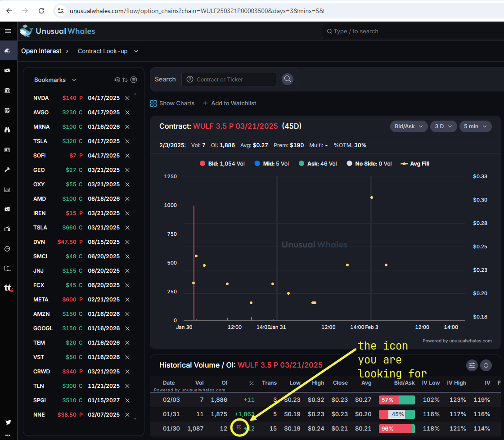Click the browser reload icon
504x440 pixels.
click(41, 11)
